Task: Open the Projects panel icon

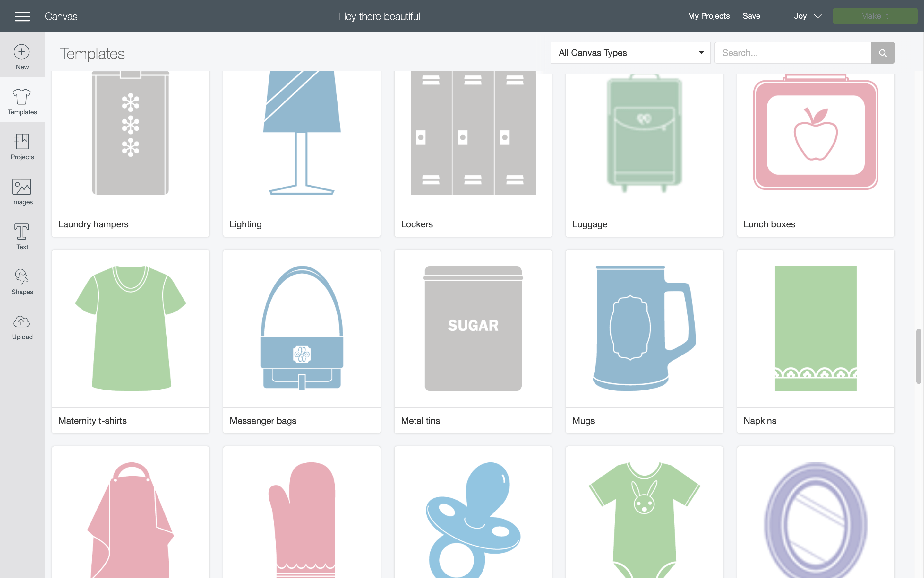Action: coord(22,141)
